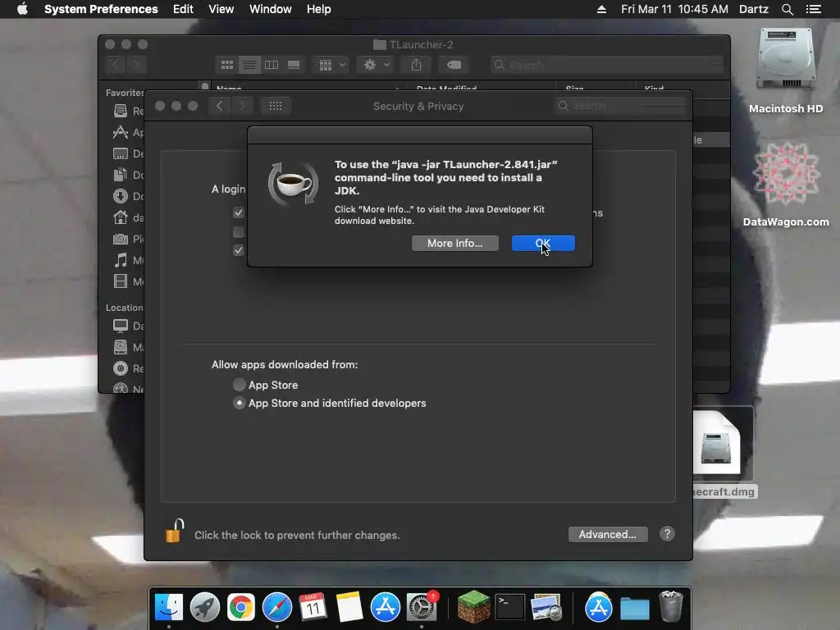Go back in the Finder window
The image size is (840, 630).
116,65
